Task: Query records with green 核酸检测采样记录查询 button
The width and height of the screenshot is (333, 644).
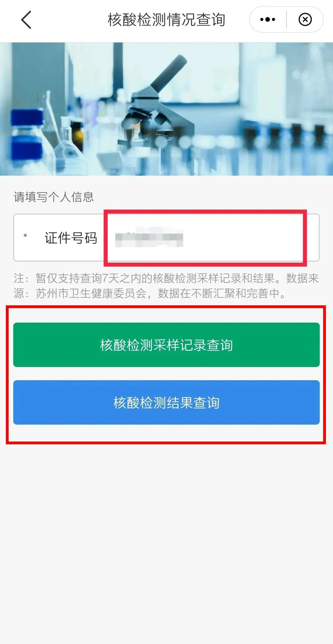Action: tap(166, 345)
